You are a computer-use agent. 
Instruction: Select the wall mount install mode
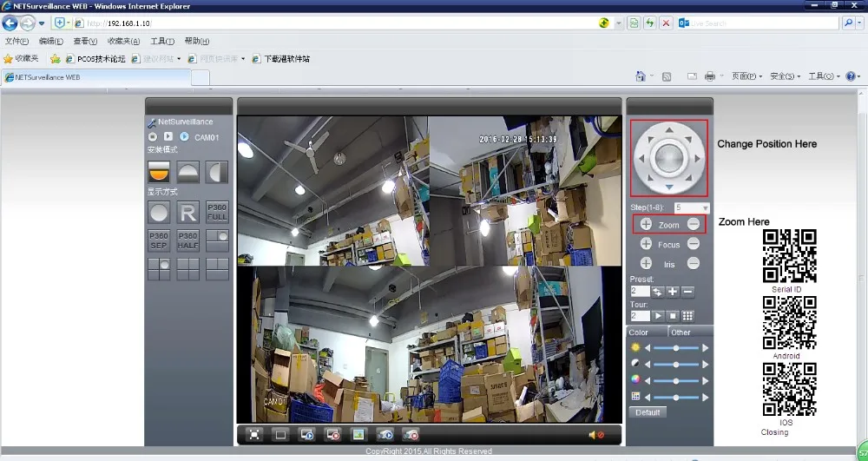(217, 172)
